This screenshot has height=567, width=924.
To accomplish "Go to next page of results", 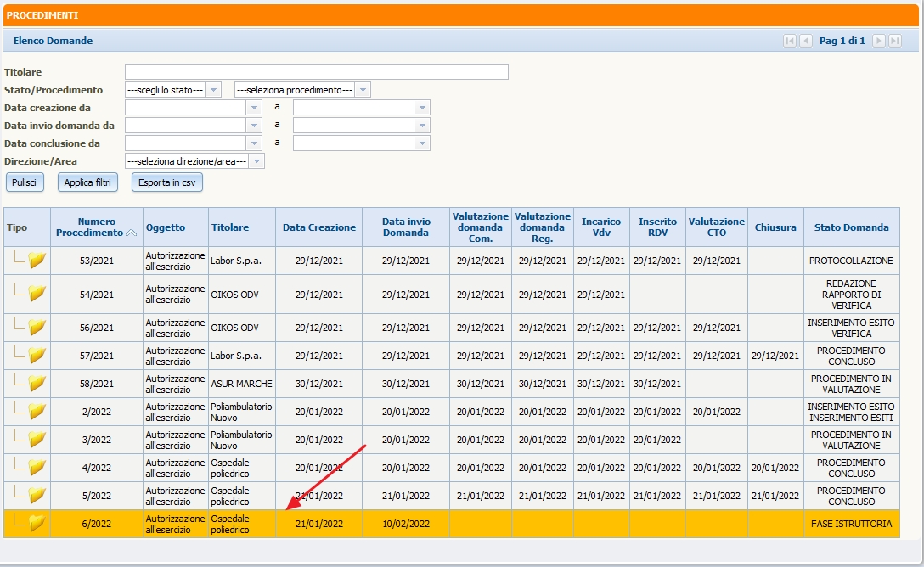I will click(879, 41).
